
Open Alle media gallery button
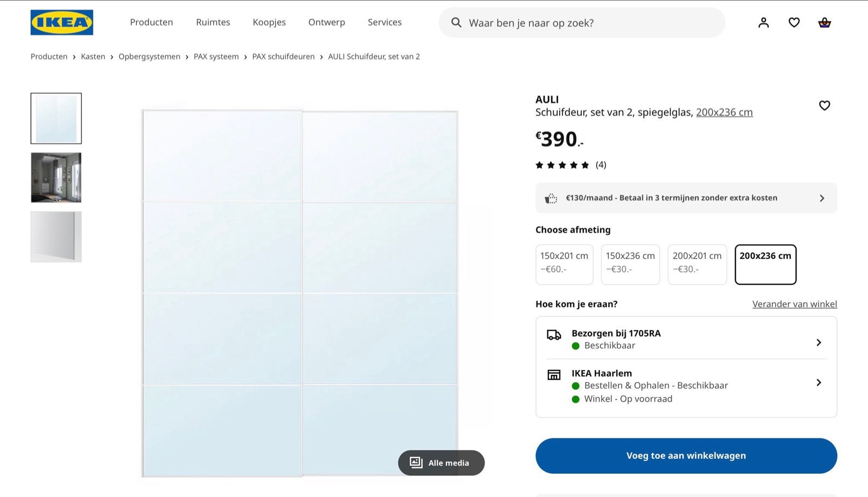(441, 463)
